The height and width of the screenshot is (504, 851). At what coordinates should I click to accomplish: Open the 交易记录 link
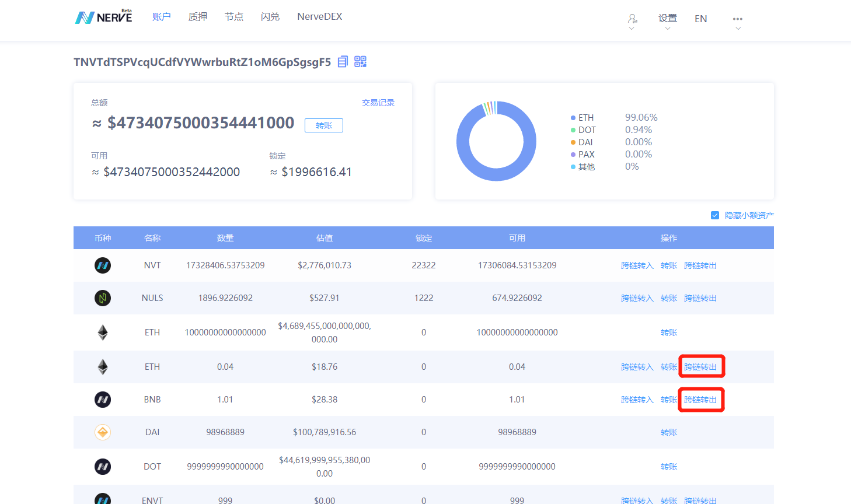coord(378,103)
